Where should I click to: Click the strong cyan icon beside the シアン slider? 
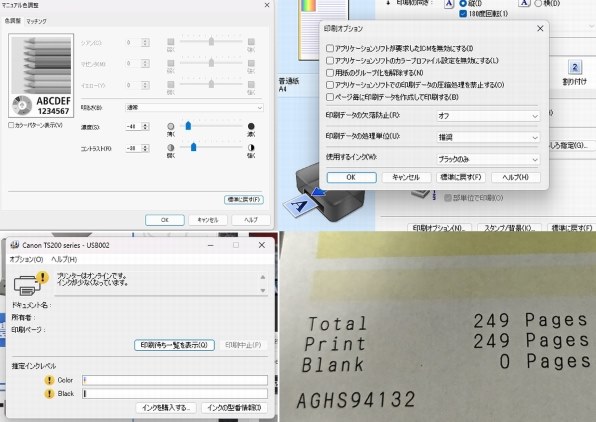pos(251,42)
